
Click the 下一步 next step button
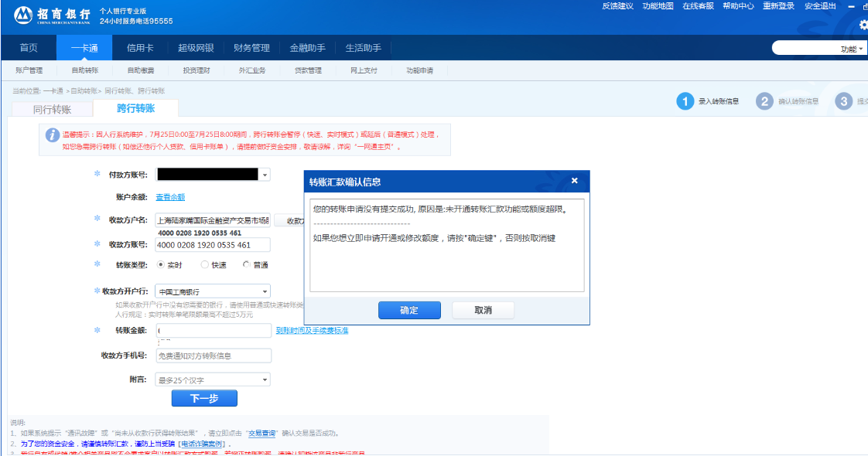(204, 398)
